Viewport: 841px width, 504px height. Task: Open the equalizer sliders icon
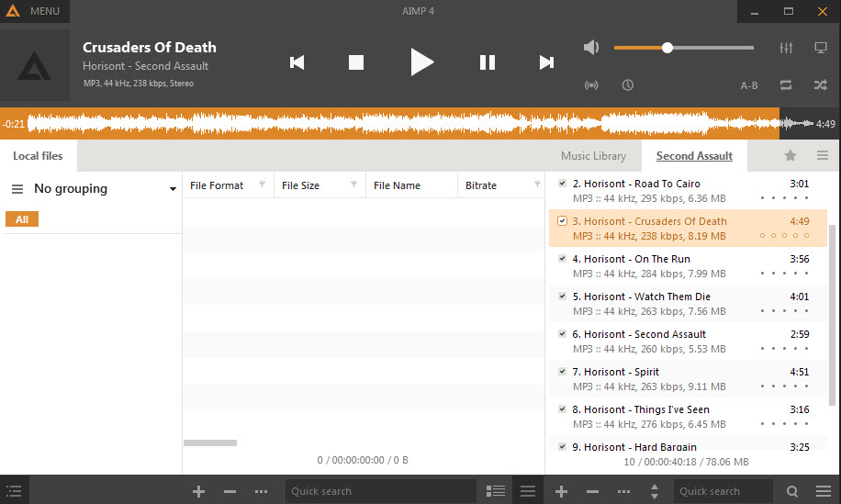786,48
